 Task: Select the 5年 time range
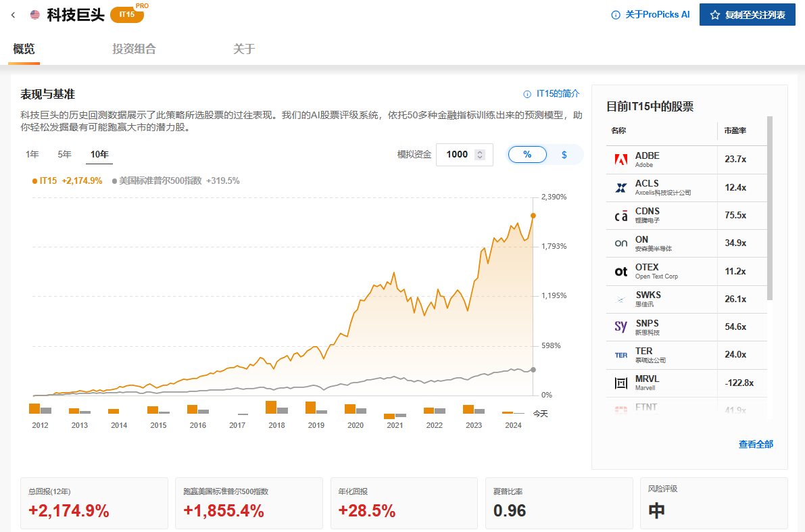coord(64,155)
